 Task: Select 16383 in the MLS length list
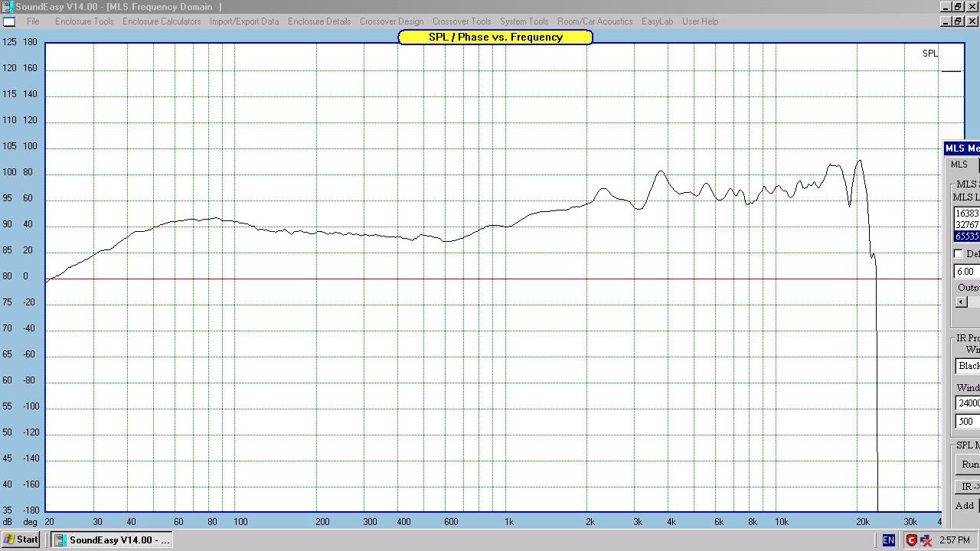[x=967, y=214]
